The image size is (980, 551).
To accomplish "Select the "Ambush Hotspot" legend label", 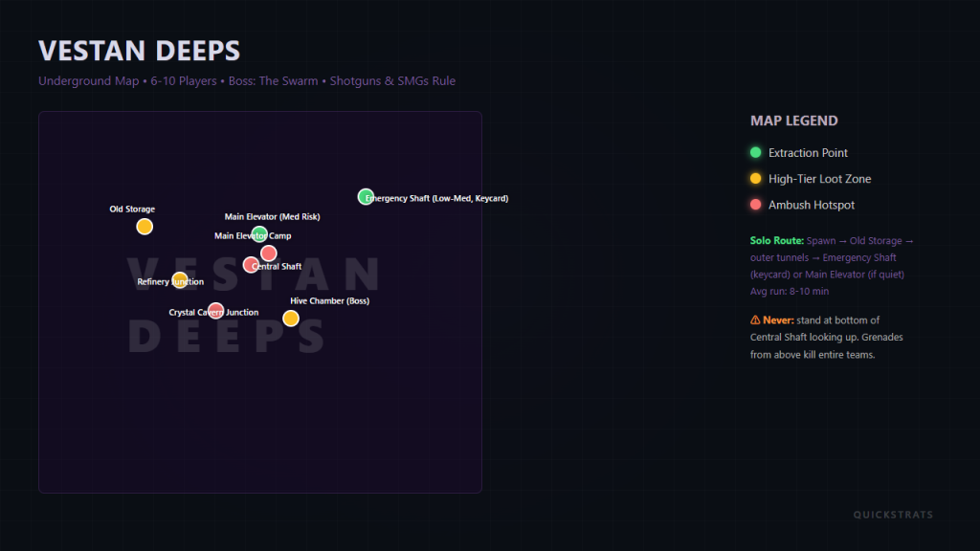I will tap(812, 205).
